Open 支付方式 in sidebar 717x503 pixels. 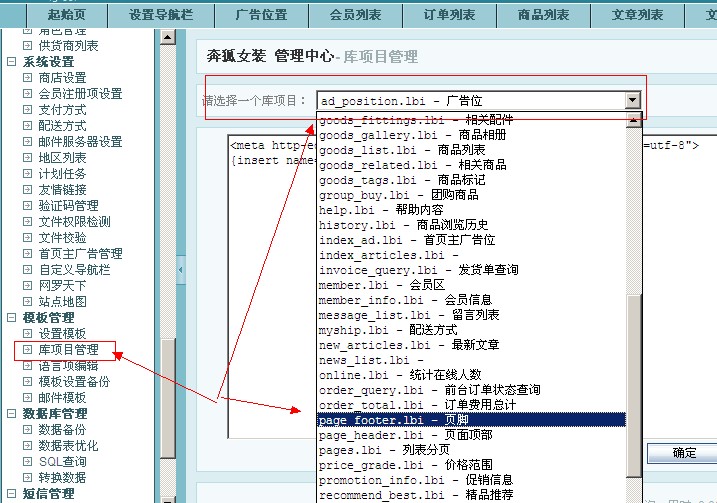pos(62,110)
